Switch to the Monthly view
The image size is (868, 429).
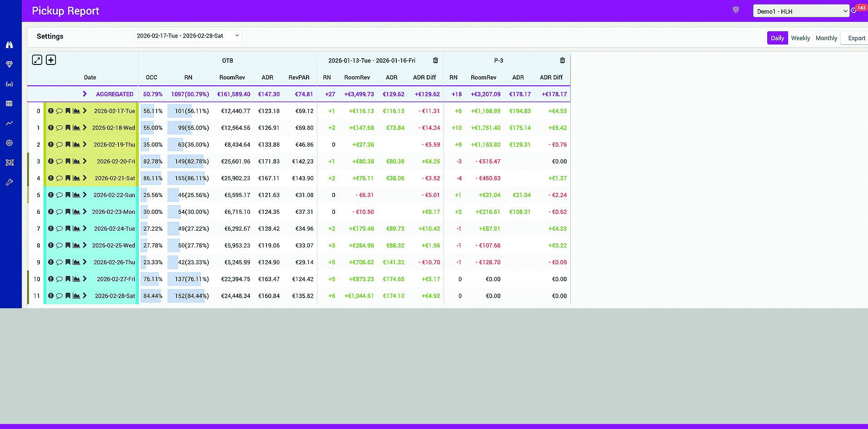tap(826, 38)
